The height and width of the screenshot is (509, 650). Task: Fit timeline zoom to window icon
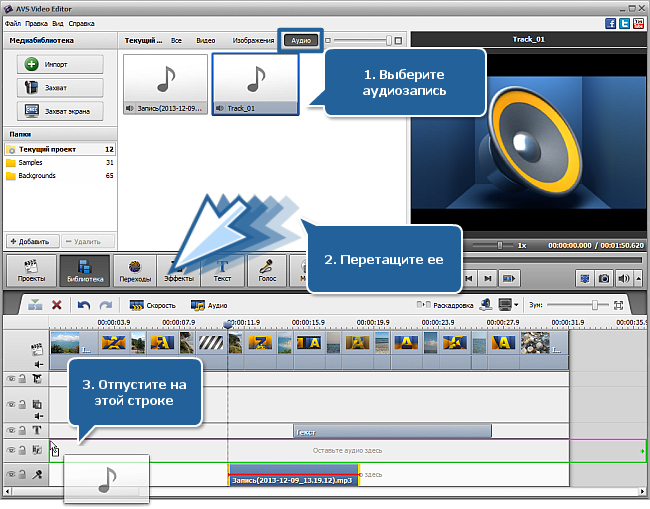[618, 305]
